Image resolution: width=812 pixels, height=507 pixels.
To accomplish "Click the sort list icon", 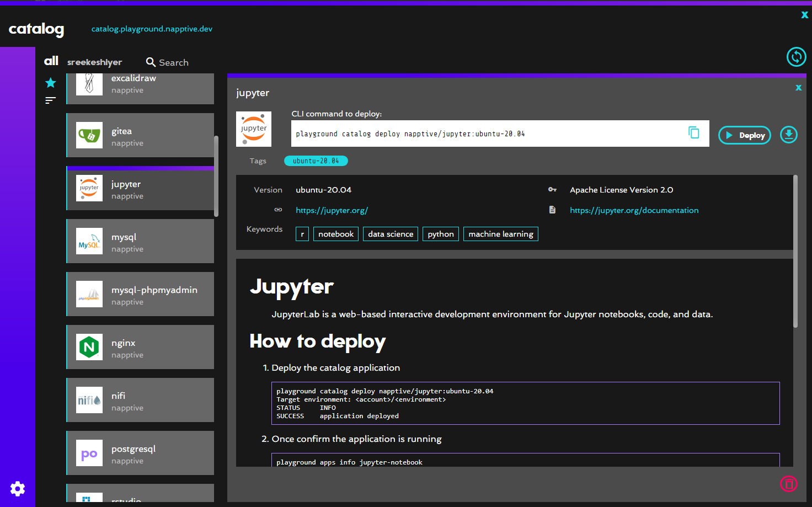I will click(51, 100).
